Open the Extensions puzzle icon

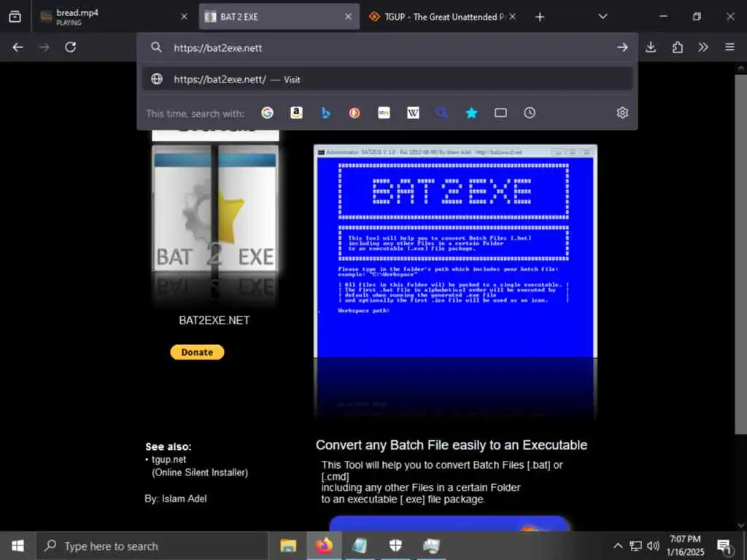678,47
